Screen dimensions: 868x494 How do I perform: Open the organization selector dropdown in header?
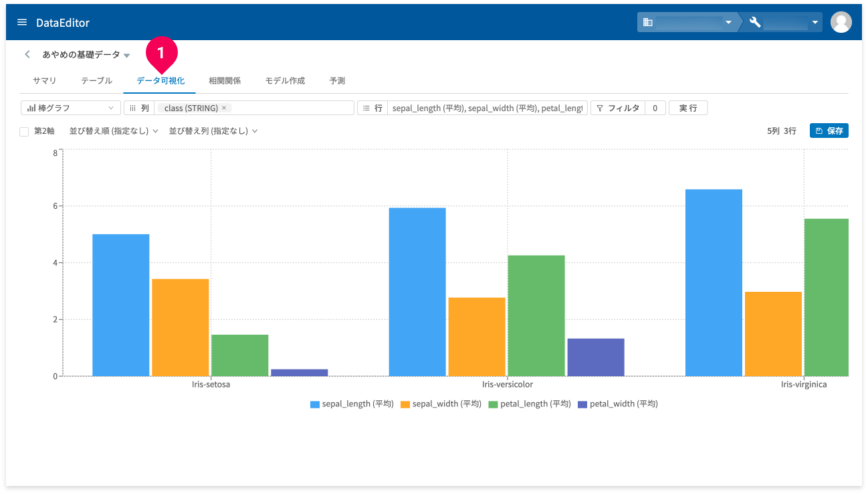[687, 22]
